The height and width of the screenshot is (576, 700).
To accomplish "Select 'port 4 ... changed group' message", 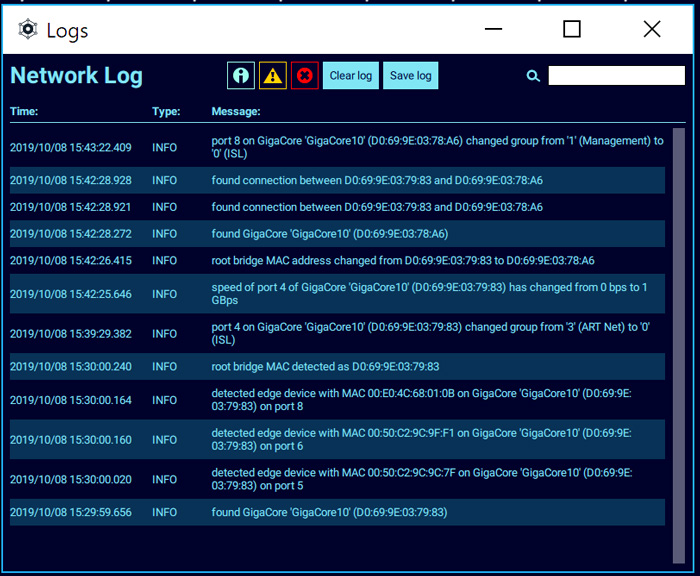I will [x=430, y=334].
